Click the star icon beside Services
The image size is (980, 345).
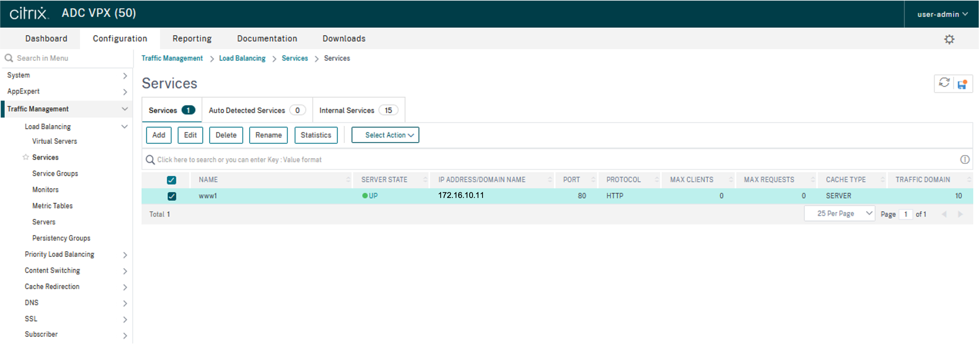(x=26, y=157)
